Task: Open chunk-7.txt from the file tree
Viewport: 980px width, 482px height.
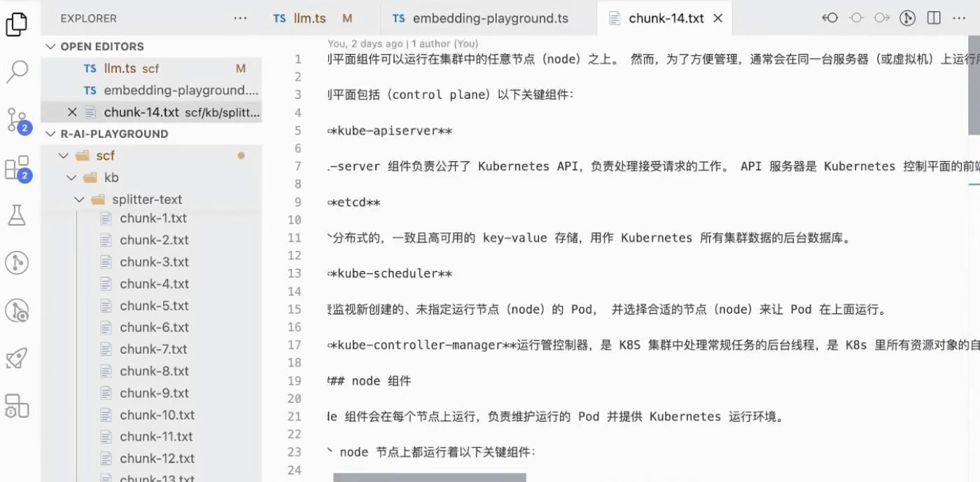Action: [x=153, y=349]
